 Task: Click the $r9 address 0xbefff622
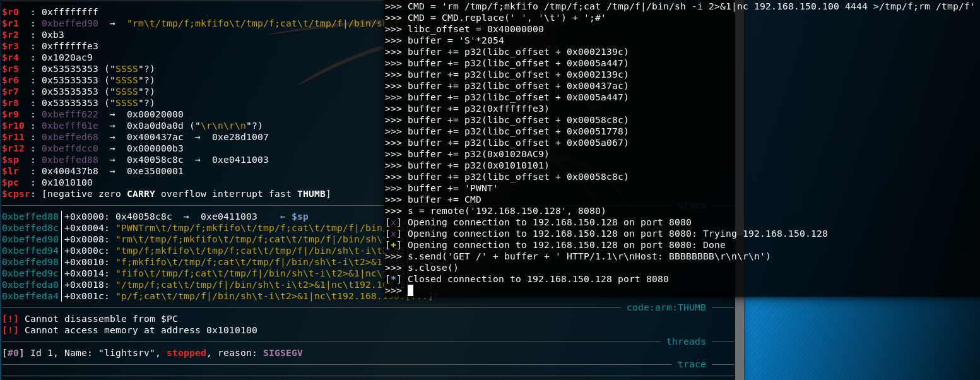pos(69,114)
